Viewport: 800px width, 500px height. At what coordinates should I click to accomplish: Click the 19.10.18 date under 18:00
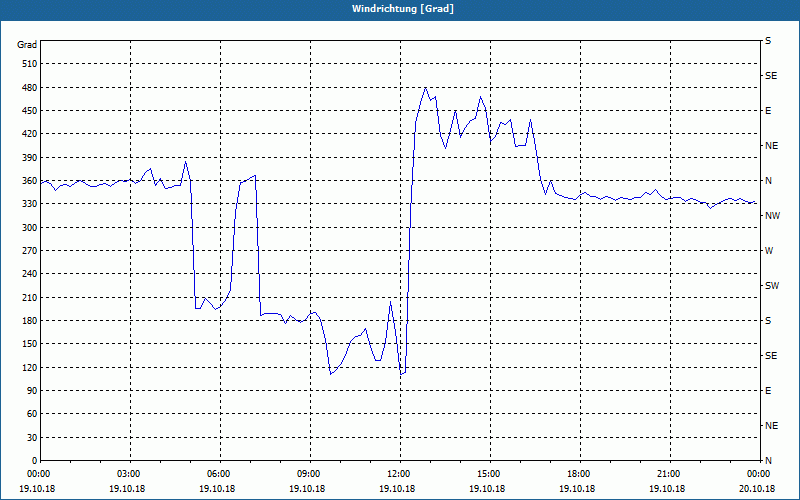(x=577, y=488)
